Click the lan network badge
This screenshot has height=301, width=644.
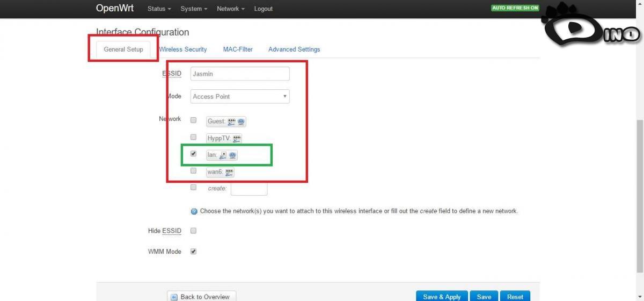pos(222,155)
